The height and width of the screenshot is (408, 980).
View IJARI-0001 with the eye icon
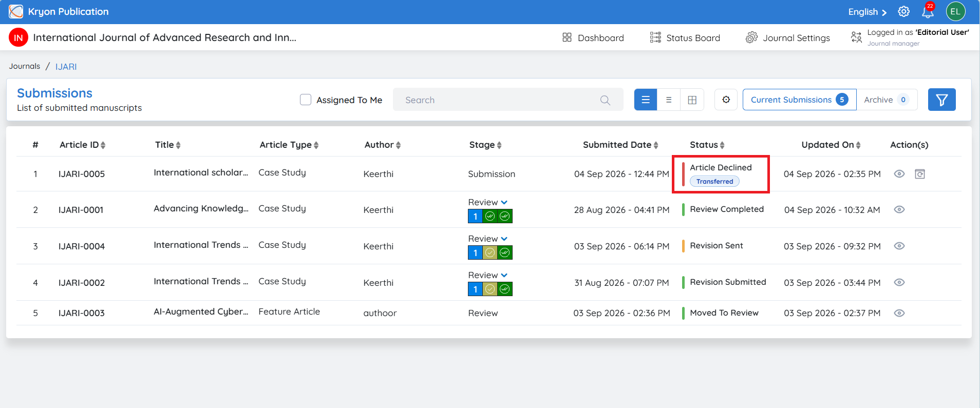click(x=899, y=209)
